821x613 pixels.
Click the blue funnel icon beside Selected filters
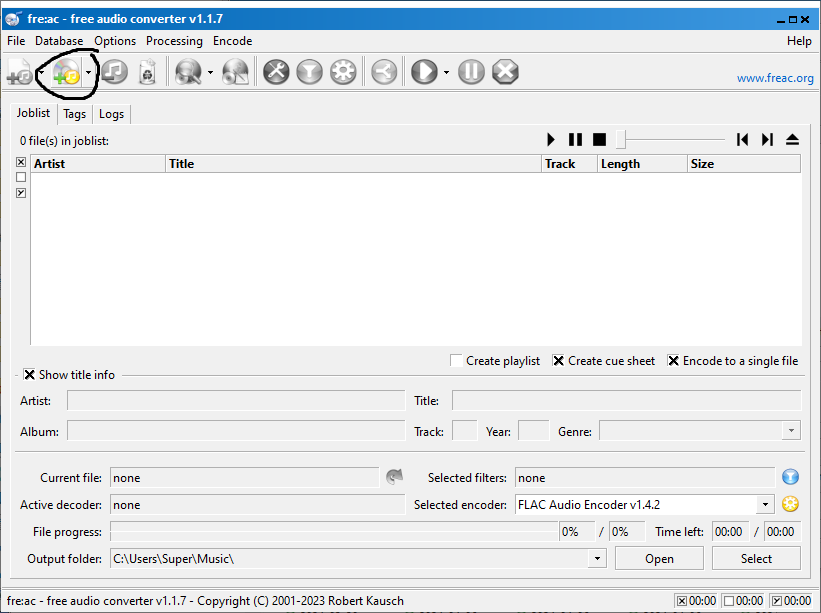[790, 477]
